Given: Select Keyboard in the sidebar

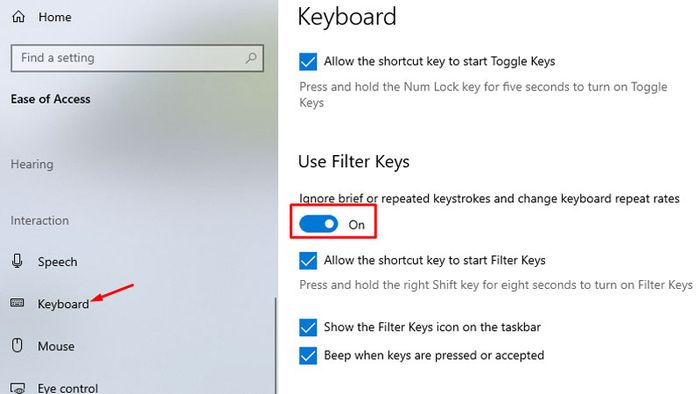Looking at the screenshot, I should tap(63, 304).
